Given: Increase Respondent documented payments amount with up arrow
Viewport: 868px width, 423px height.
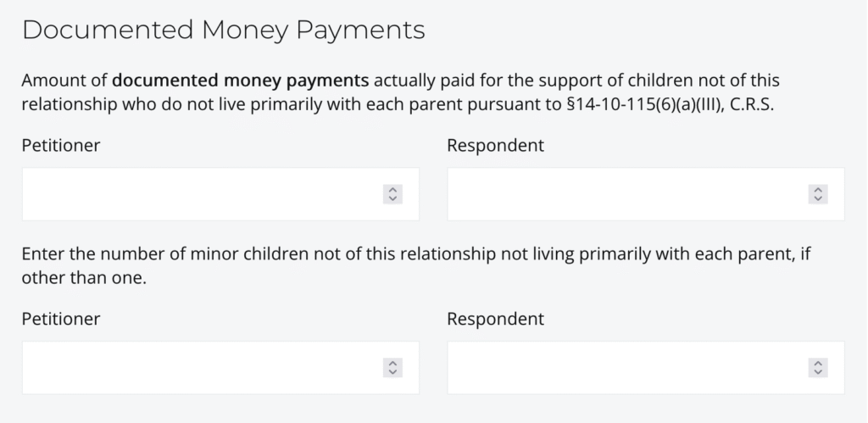Looking at the screenshot, I should 817,190.
